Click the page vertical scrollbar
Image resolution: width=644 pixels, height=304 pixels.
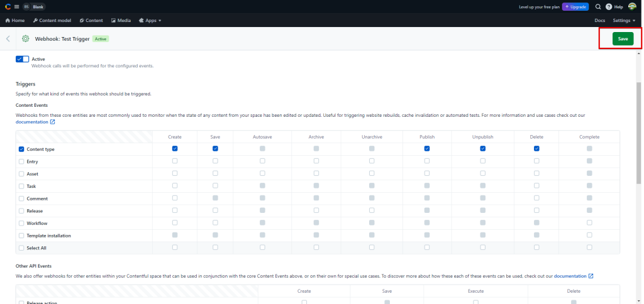click(640, 126)
